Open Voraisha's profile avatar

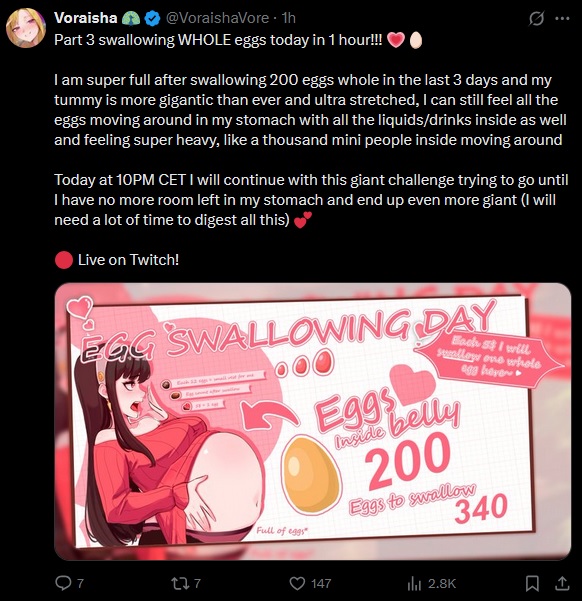coord(25,28)
